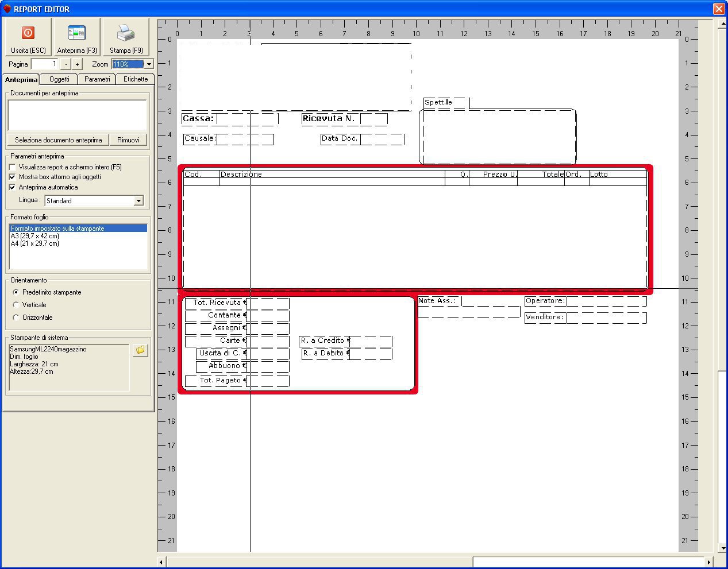Select the Note Ass.: label
The height and width of the screenshot is (569, 728).
(440, 301)
